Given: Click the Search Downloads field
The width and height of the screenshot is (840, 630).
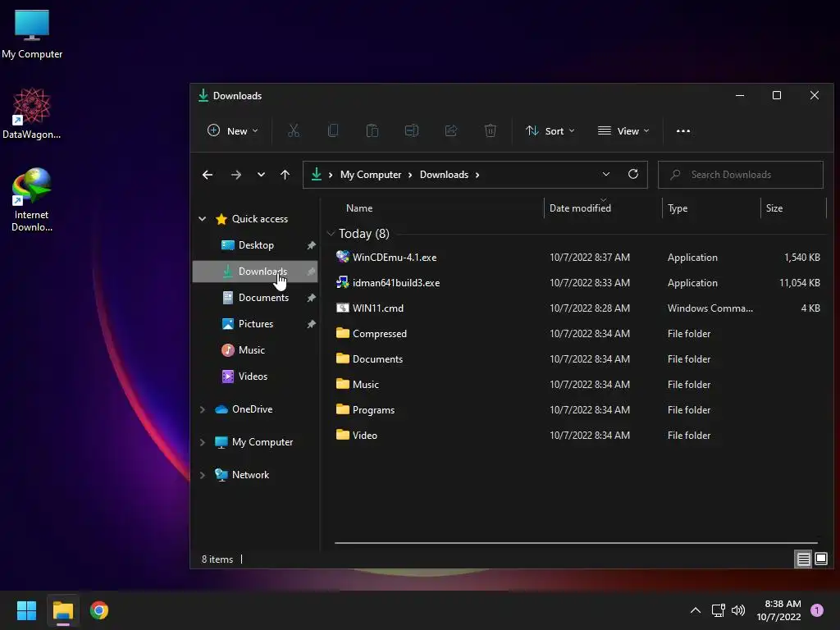Looking at the screenshot, I should (x=741, y=175).
